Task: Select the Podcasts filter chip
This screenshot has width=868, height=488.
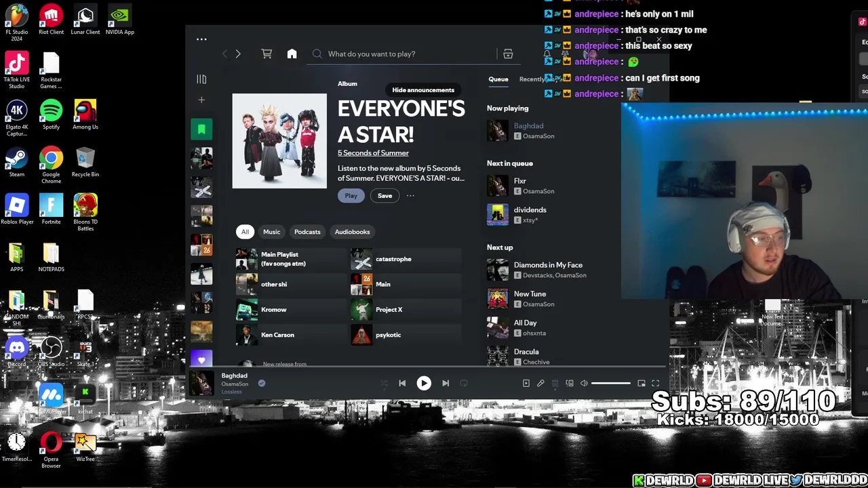Action: click(307, 232)
